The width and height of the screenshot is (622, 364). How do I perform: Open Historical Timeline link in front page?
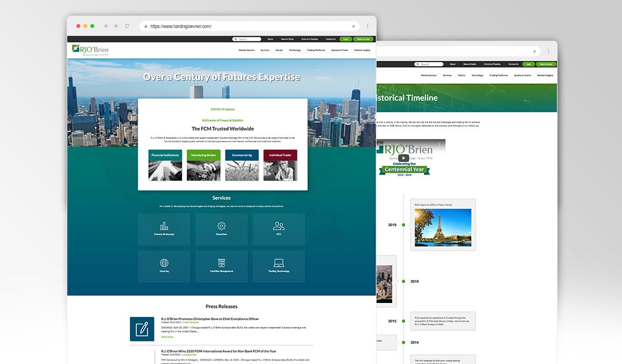coord(309,39)
